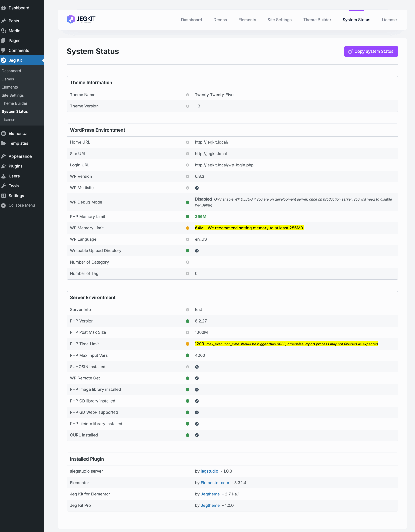
Task: Click the Media sidebar icon
Action: (3, 31)
